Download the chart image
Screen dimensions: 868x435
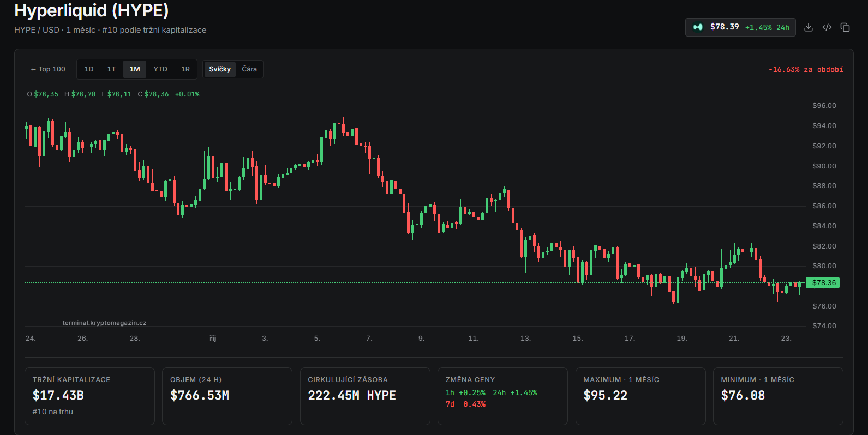tap(809, 27)
